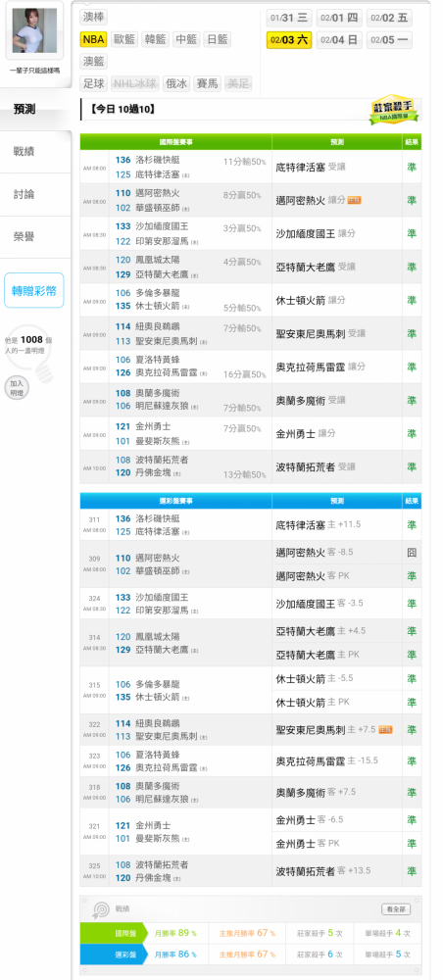Pick date 02/01 四
The height and width of the screenshot is (980, 443).
pyautogui.click(x=339, y=18)
